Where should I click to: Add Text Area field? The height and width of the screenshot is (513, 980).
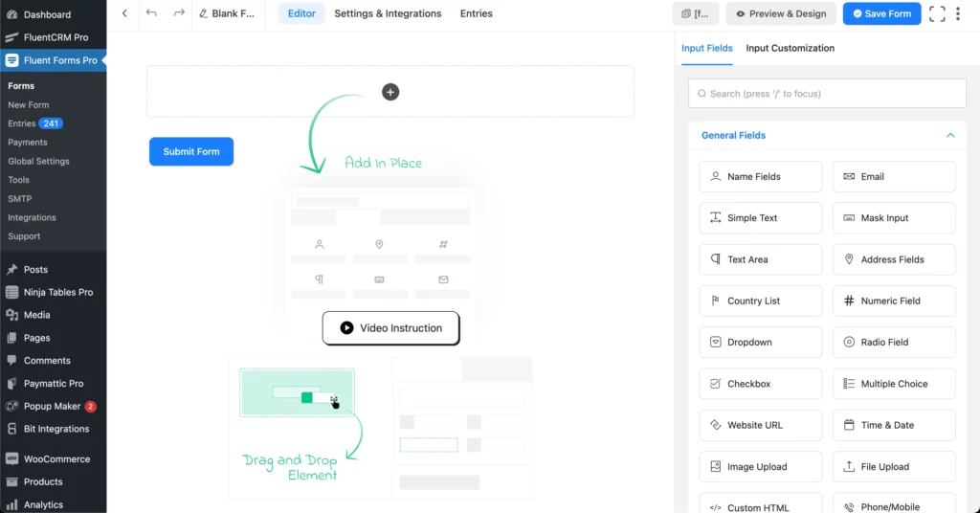760,259
